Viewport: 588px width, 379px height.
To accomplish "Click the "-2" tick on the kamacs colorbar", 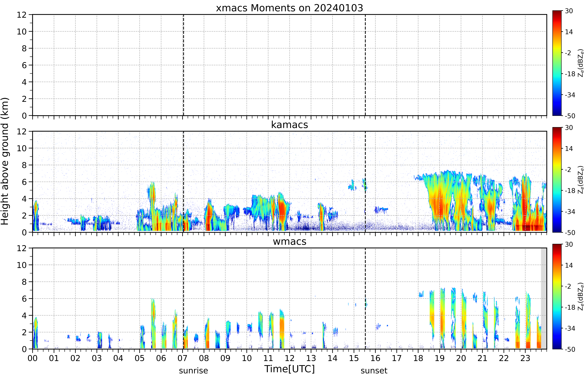I will click(568, 170).
